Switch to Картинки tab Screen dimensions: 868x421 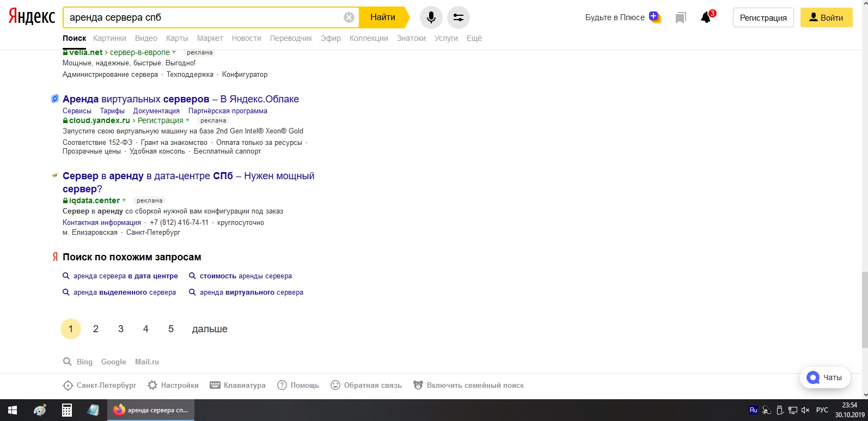(109, 38)
